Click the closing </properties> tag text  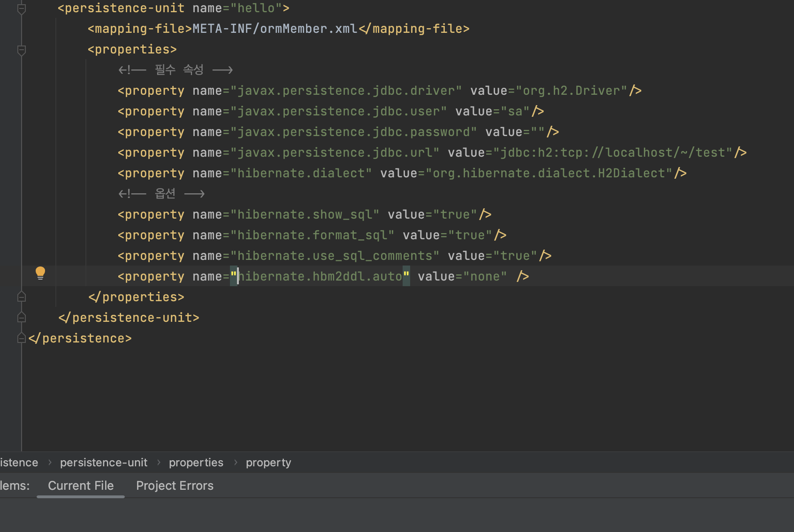[136, 297]
